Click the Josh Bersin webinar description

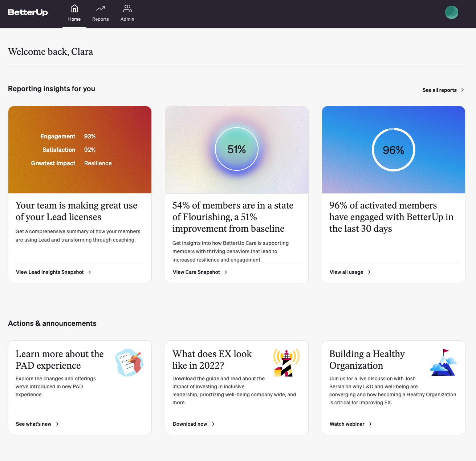[393, 391]
